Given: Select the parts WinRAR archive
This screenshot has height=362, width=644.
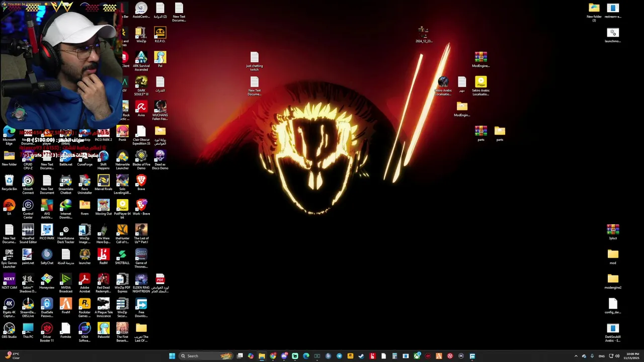Looking at the screenshot, I should (480, 134).
